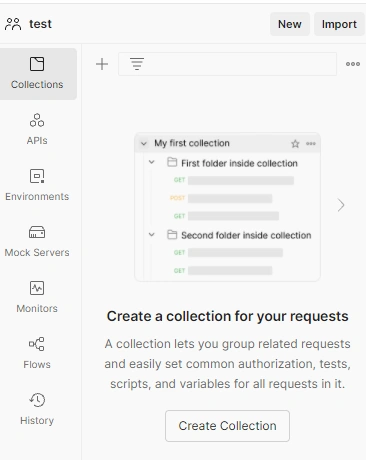Image resolution: width=366 pixels, height=460 pixels.
Task: View request History in sidebar
Action: coord(37,410)
